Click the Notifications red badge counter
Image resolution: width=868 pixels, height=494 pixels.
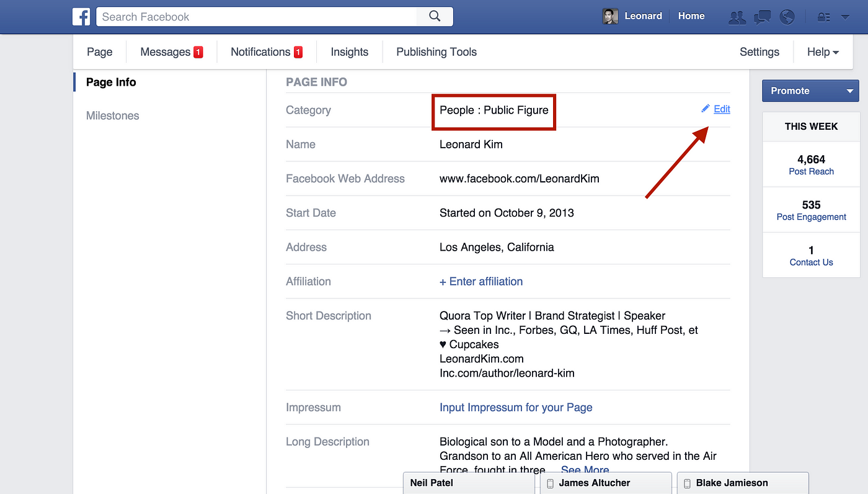click(x=298, y=52)
